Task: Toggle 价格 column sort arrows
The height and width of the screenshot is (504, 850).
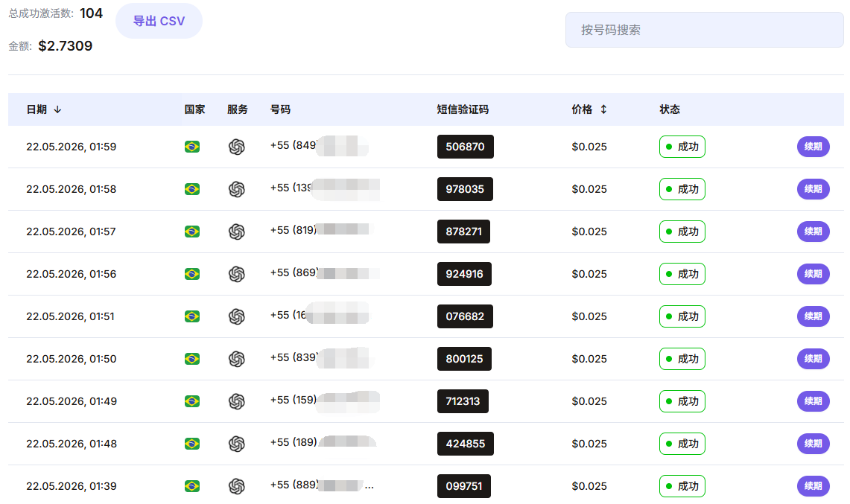Action: [603, 109]
